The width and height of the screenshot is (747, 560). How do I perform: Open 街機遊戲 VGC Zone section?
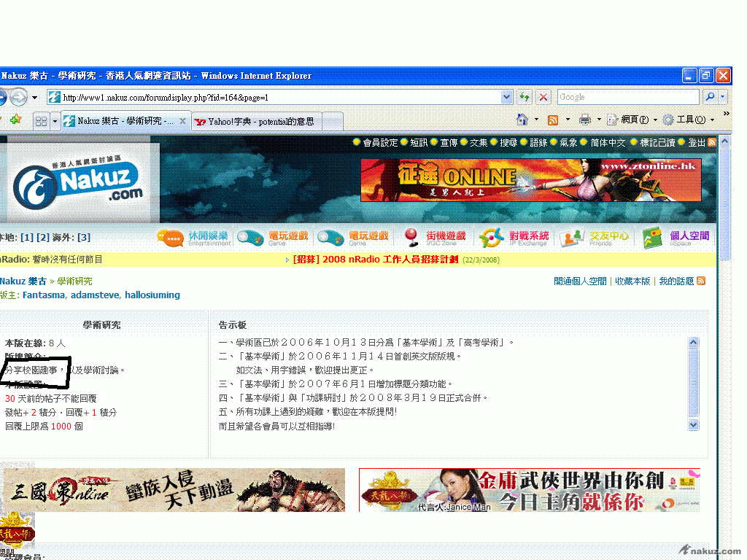(x=435, y=238)
